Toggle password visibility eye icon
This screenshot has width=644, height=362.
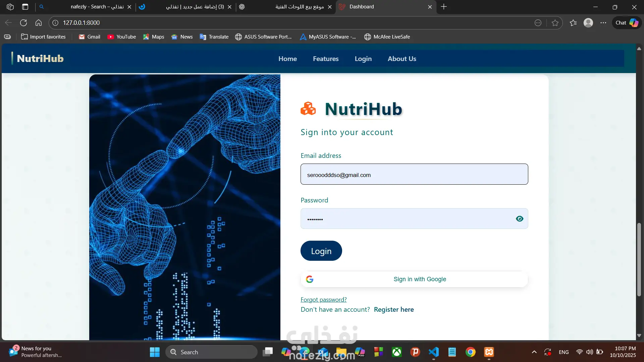coord(520,219)
